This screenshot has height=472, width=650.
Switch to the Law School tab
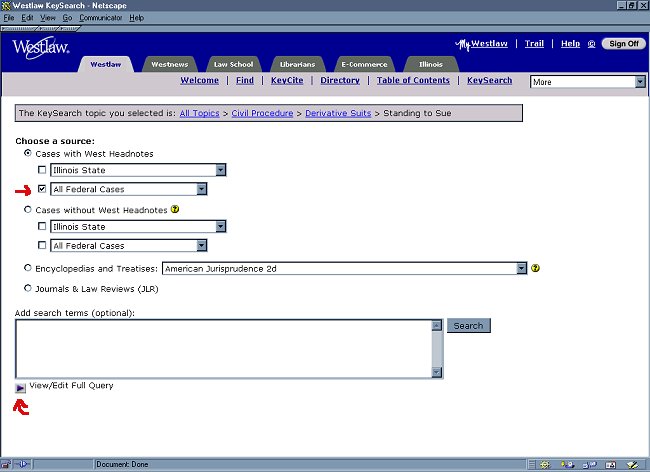(233, 64)
